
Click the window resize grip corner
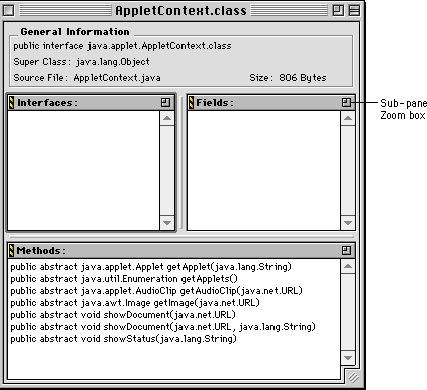(x=353, y=377)
